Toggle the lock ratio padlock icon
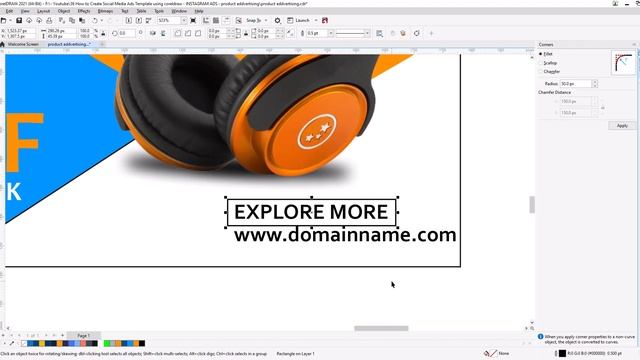The image size is (640, 360). pos(103,33)
